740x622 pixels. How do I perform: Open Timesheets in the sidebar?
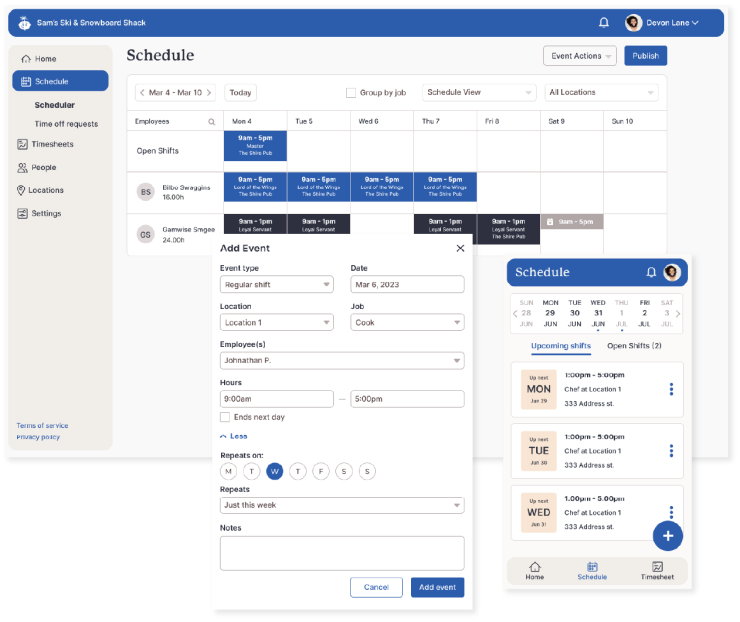point(52,144)
